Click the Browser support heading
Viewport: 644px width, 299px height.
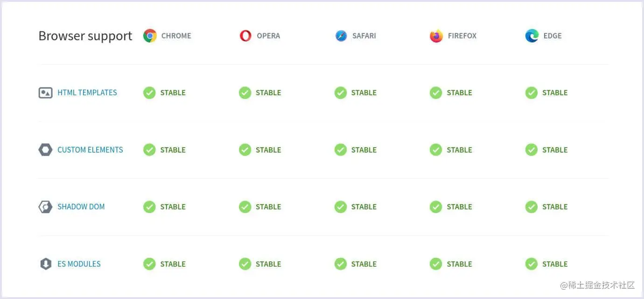[85, 36]
